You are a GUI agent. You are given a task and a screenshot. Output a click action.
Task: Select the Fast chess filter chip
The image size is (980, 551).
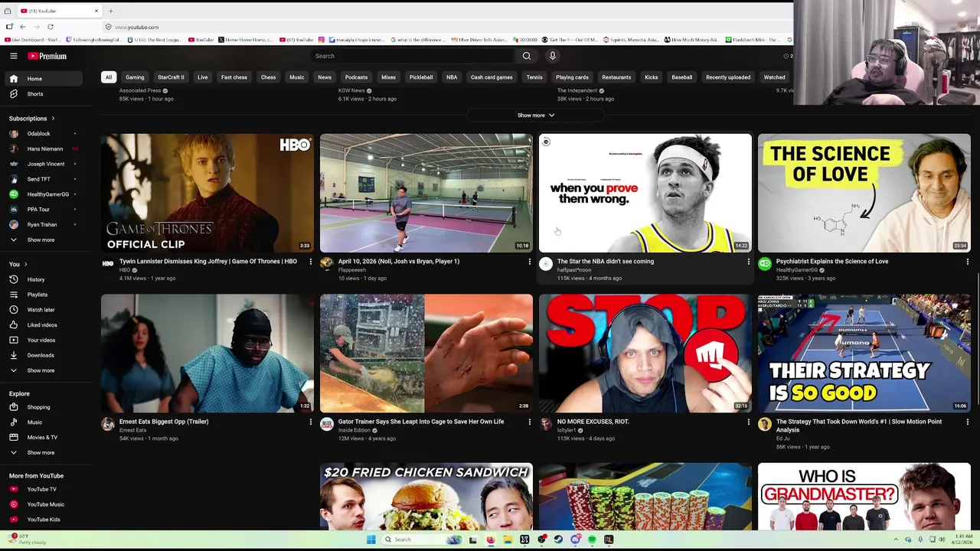pyautogui.click(x=234, y=77)
